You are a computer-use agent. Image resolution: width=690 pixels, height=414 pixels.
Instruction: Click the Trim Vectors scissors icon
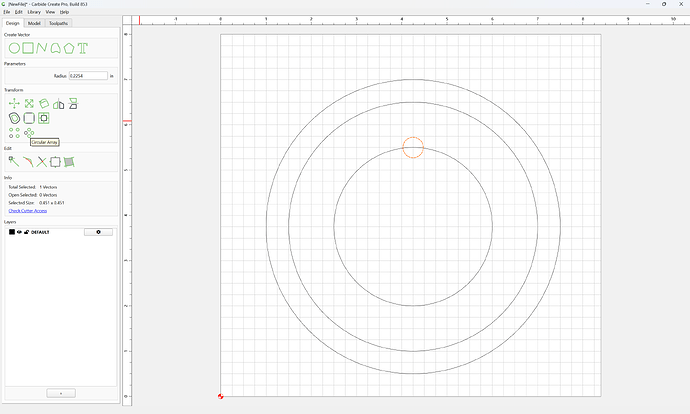pos(42,162)
